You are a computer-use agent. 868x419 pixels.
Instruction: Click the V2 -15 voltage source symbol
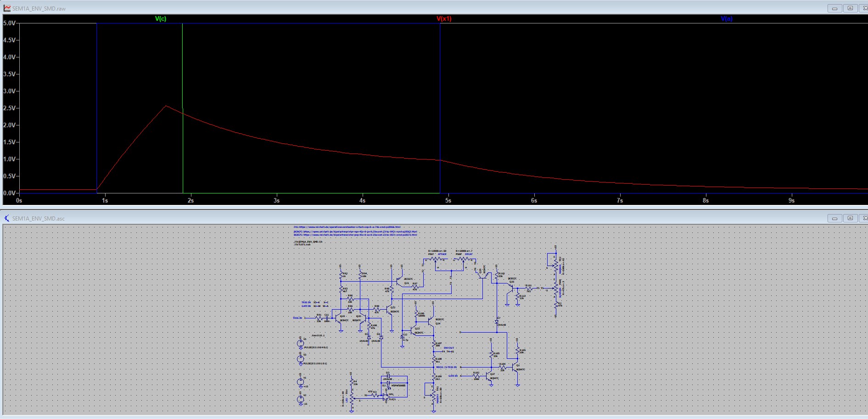[x=301, y=399]
